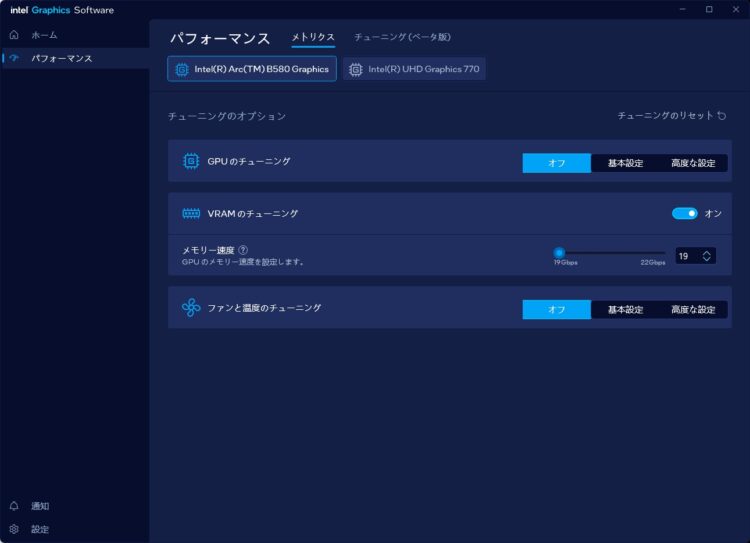Viewport: 750px width, 543px height.
Task: Set ファンと温度のチューニング to オフ
Action: 557,310
